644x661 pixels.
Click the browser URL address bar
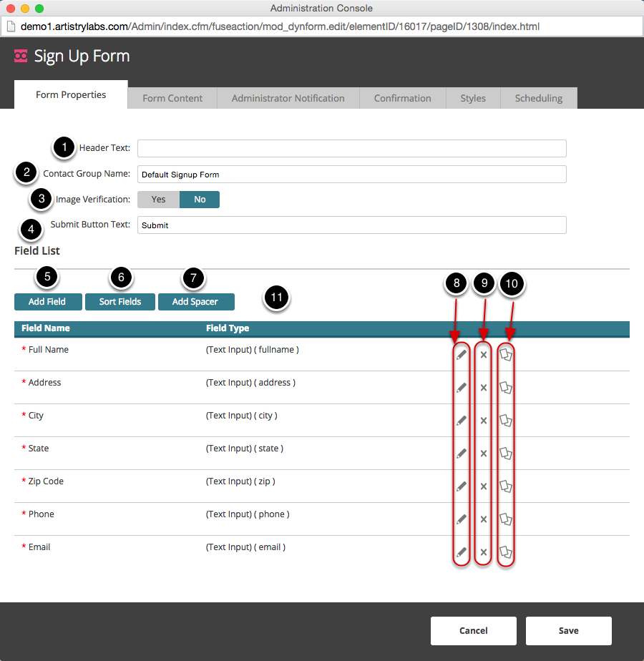click(x=322, y=26)
